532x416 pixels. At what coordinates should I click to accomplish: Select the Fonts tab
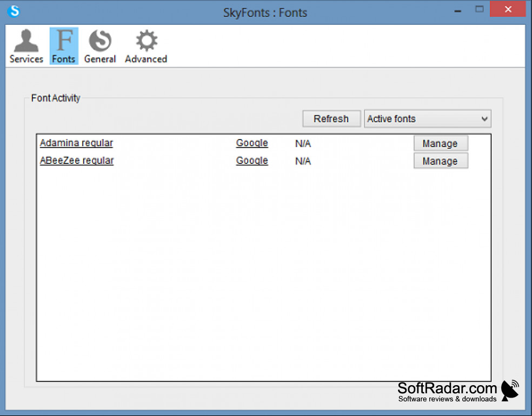pos(64,46)
